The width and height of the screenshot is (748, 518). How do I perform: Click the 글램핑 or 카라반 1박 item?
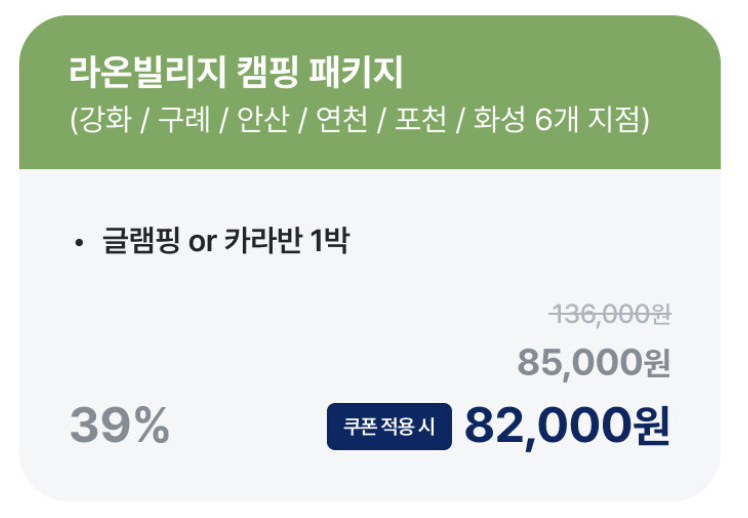point(226,240)
